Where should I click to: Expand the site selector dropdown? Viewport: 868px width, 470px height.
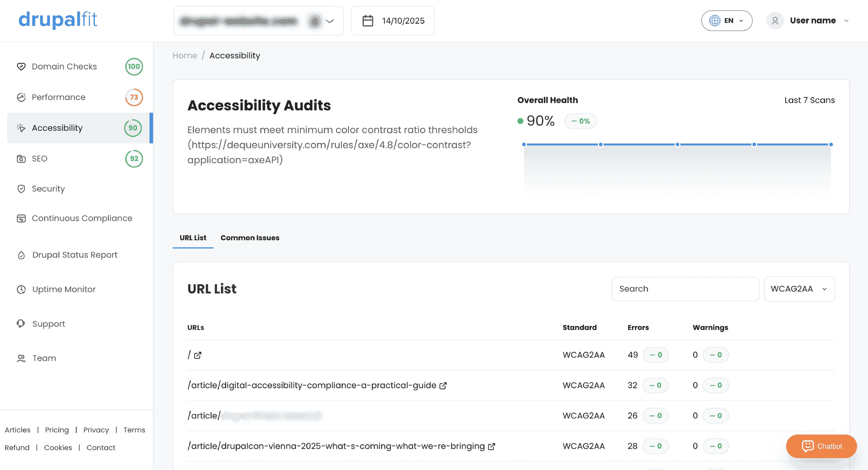[x=329, y=21]
